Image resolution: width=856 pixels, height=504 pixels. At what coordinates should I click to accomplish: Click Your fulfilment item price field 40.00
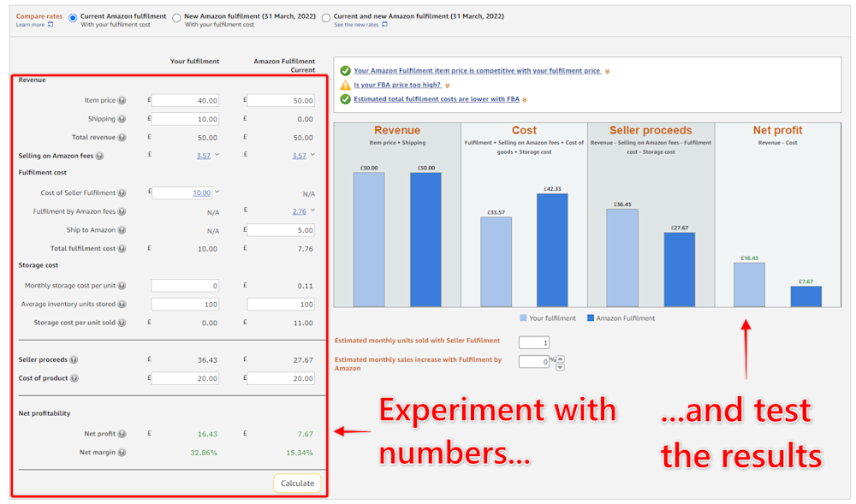(x=186, y=100)
